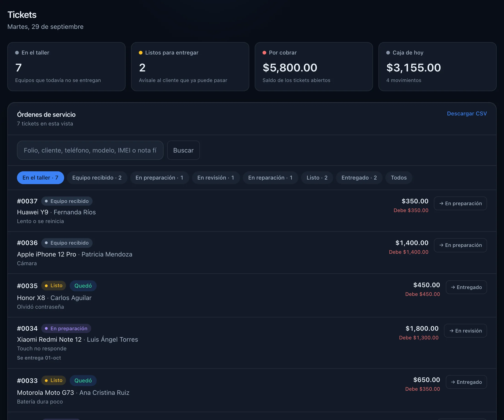Move ticket #0036 to En preparación
Screen dimensions: 504x420
[460, 245]
